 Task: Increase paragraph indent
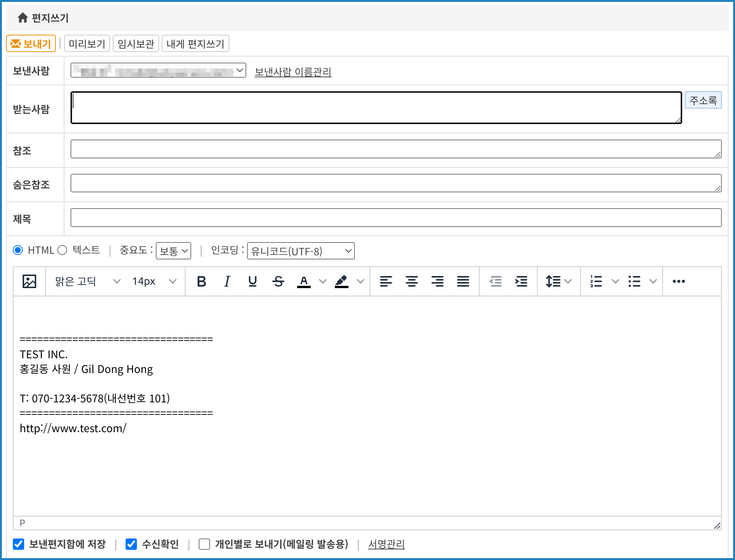521,281
